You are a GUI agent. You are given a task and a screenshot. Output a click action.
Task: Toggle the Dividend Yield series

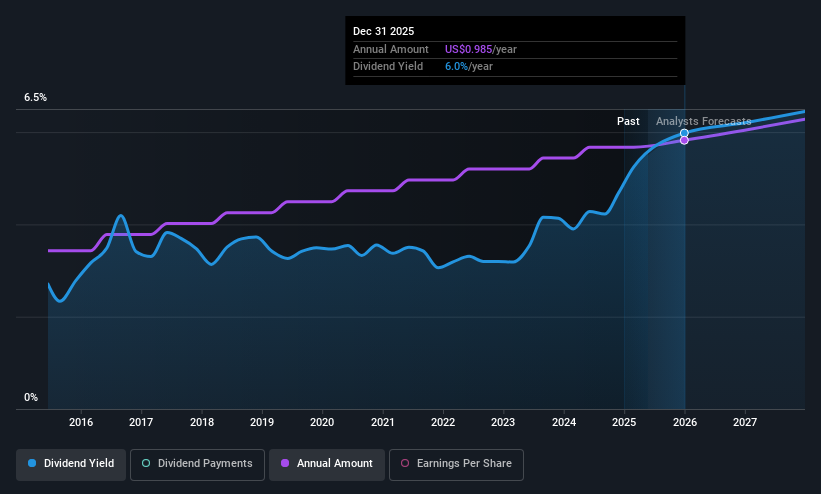pyautogui.click(x=71, y=464)
